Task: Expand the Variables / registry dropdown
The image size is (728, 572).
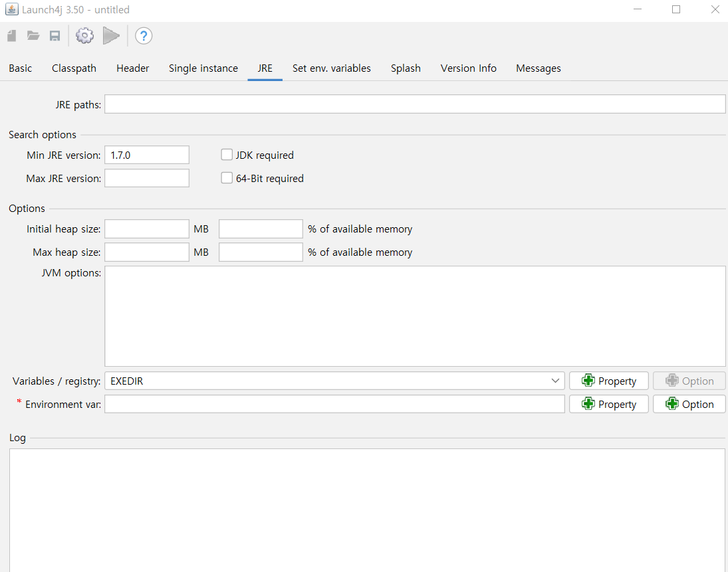Action: click(x=555, y=381)
